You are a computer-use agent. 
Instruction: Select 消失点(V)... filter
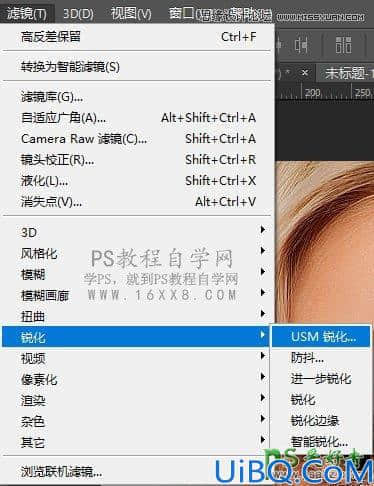138,202
